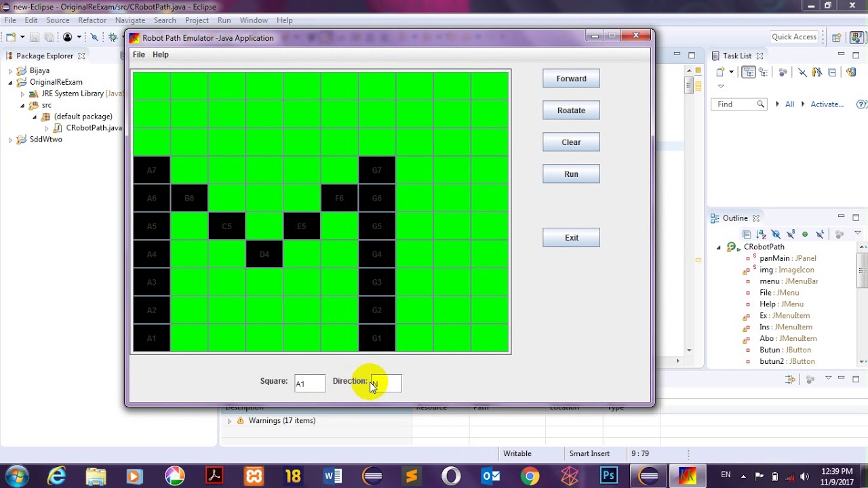Toggle Hide Local Types icon in Outline

point(820,234)
